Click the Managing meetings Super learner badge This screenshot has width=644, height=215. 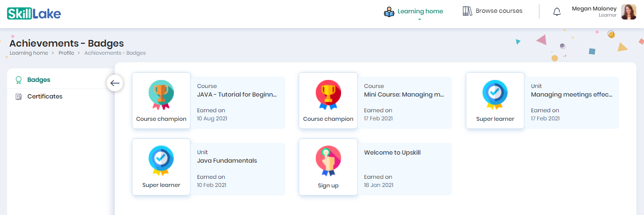[x=495, y=95]
